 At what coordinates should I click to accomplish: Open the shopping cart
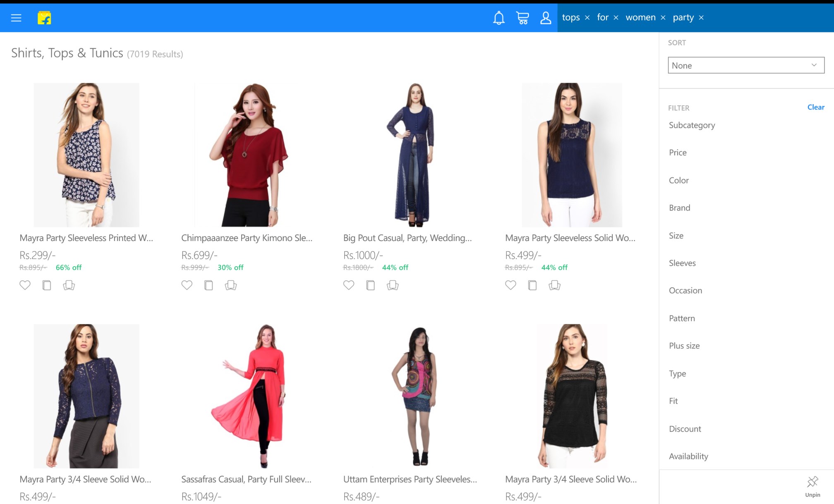coord(522,18)
